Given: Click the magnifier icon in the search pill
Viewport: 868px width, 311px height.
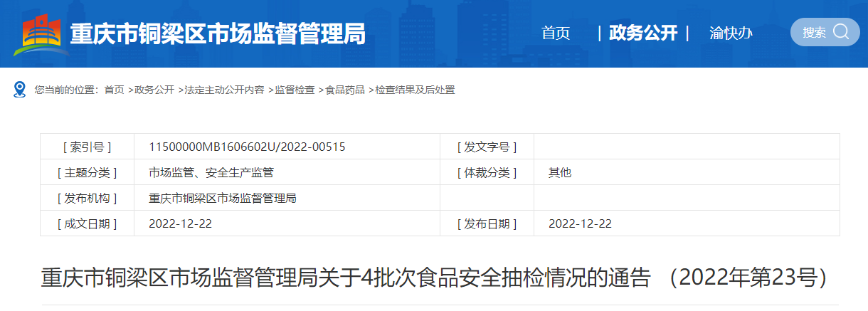Looking at the screenshot, I should coord(841,32).
